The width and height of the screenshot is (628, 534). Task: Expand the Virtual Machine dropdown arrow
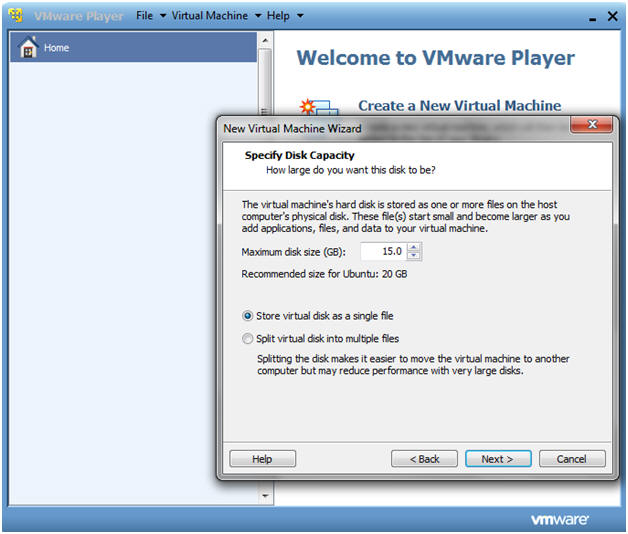click(258, 16)
